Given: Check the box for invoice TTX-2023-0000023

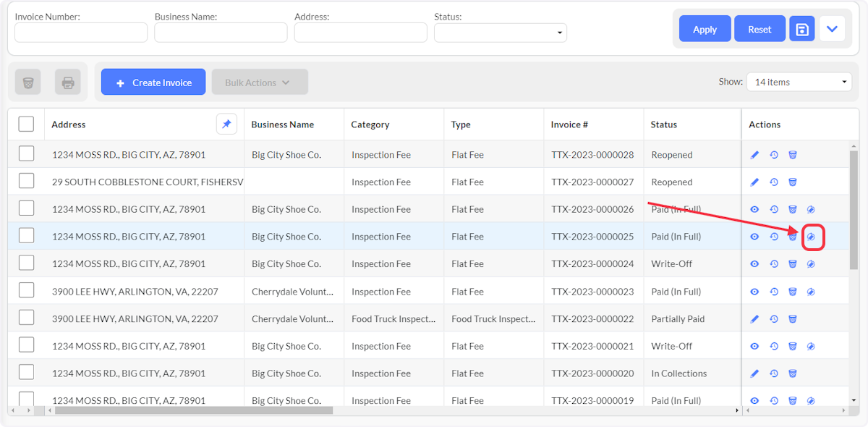Looking at the screenshot, I should pyautogui.click(x=26, y=290).
